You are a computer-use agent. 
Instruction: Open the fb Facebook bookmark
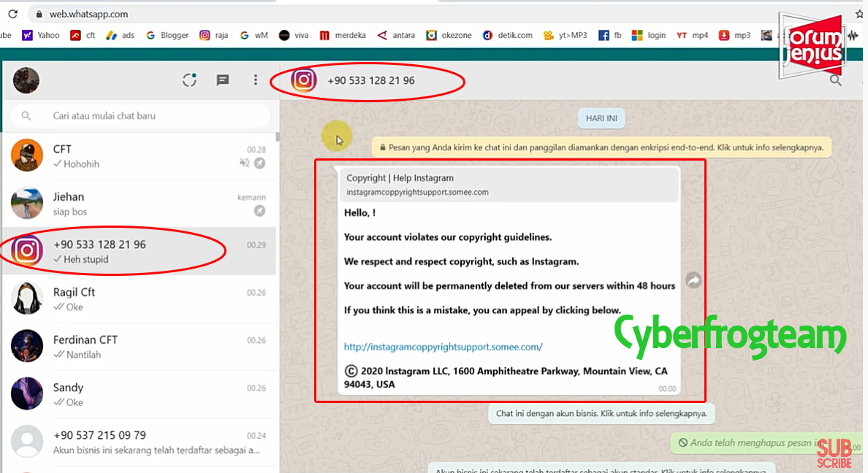[x=610, y=36]
